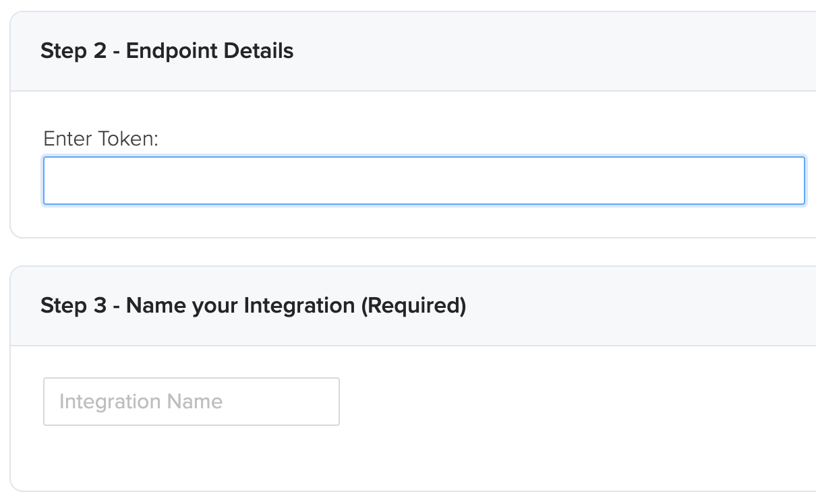Click the "Step 2 - Endpoint Details" heading

[x=167, y=51]
